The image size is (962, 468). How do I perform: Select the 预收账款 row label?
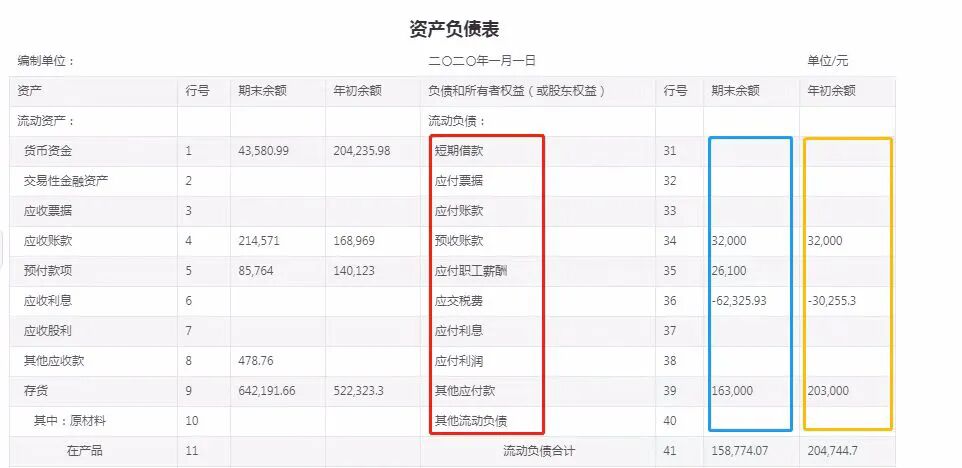[x=459, y=241]
